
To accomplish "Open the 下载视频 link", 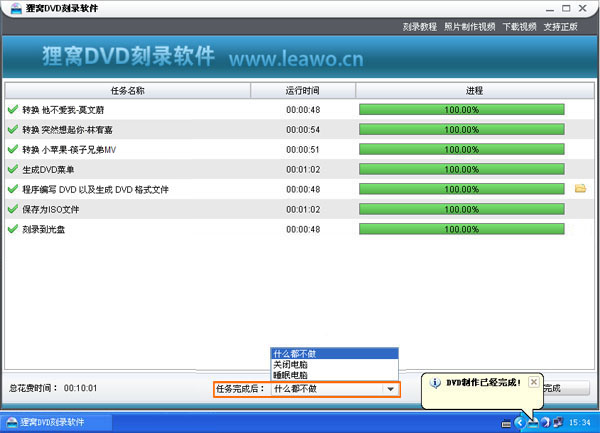I will click(x=519, y=27).
